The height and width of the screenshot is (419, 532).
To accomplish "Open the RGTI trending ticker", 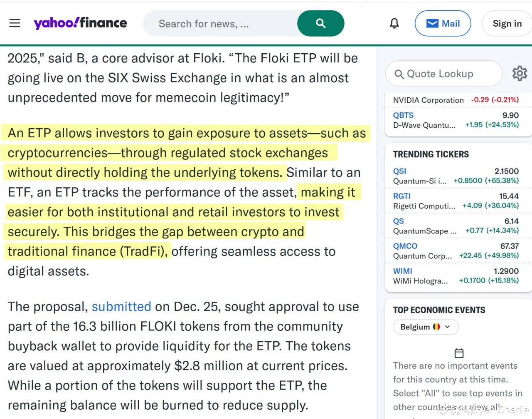I will [x=402, y=196].
